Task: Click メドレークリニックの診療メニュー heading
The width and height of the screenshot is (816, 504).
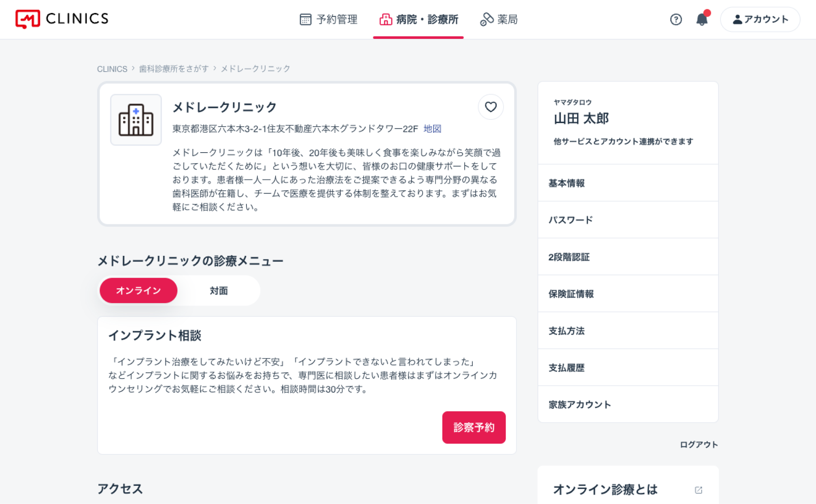Action: [190, 261]
